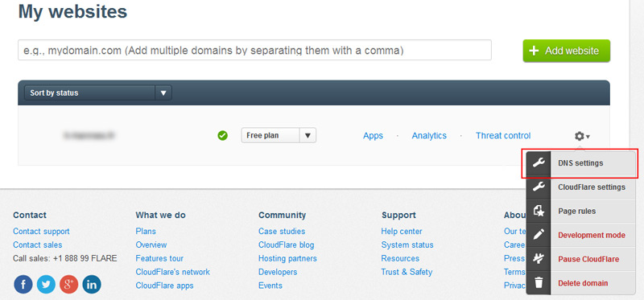The image size is (644, 300).
Task: Click the wrench icon beside DNS settings
Action: pos(539,163)
